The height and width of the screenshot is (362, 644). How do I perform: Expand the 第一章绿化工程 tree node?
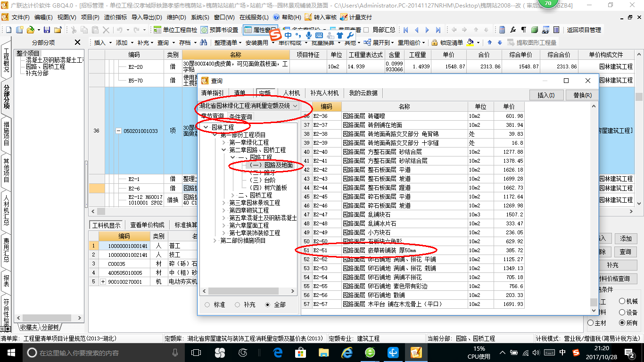(x=224, y=142)
